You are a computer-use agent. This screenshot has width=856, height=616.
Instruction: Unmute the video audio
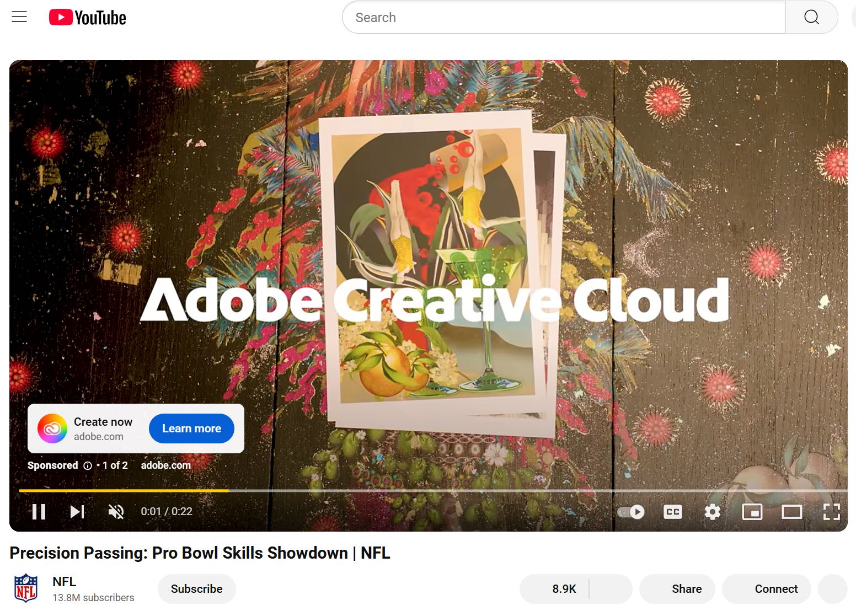pos(116,511)
